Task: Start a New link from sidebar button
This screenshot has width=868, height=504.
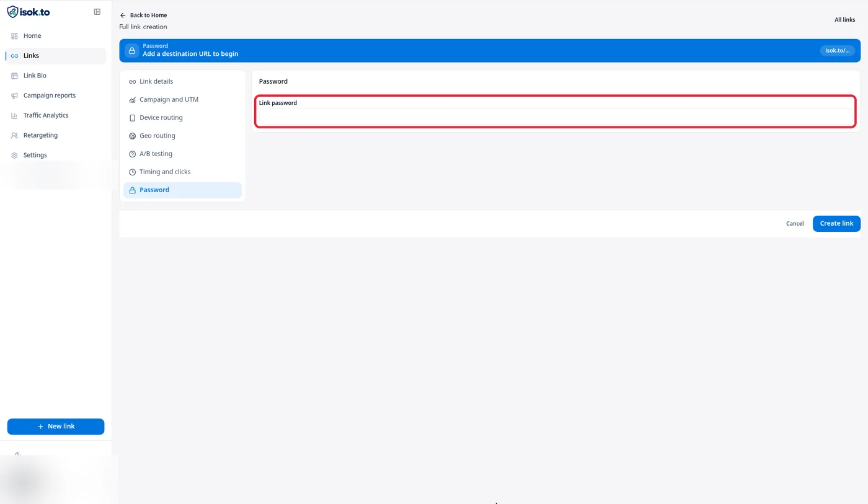Action: 56,427
